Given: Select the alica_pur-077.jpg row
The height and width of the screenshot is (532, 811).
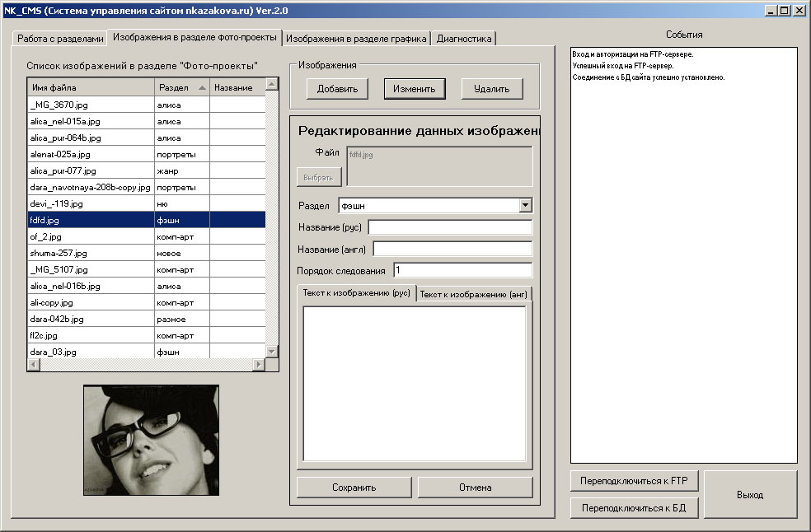Looking at the screenshot, I should [x=91, y=170].
